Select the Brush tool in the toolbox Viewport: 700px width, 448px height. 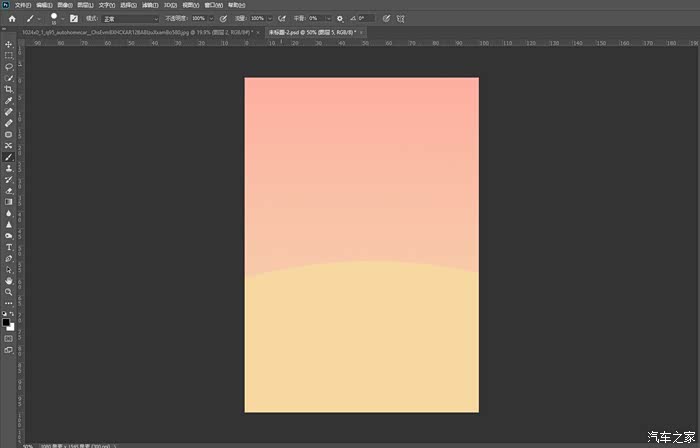point(9,157)
